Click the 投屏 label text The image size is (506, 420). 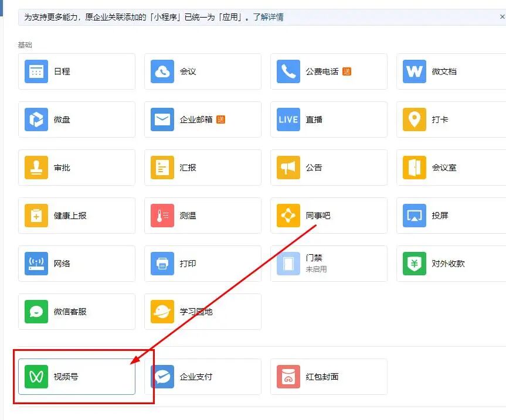point(440,216)
